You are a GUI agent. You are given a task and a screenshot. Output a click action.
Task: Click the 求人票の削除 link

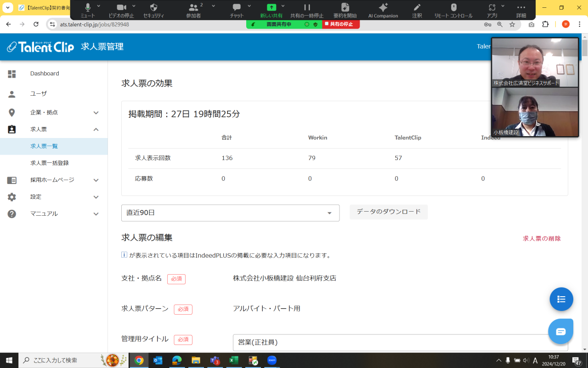[542, 238]
